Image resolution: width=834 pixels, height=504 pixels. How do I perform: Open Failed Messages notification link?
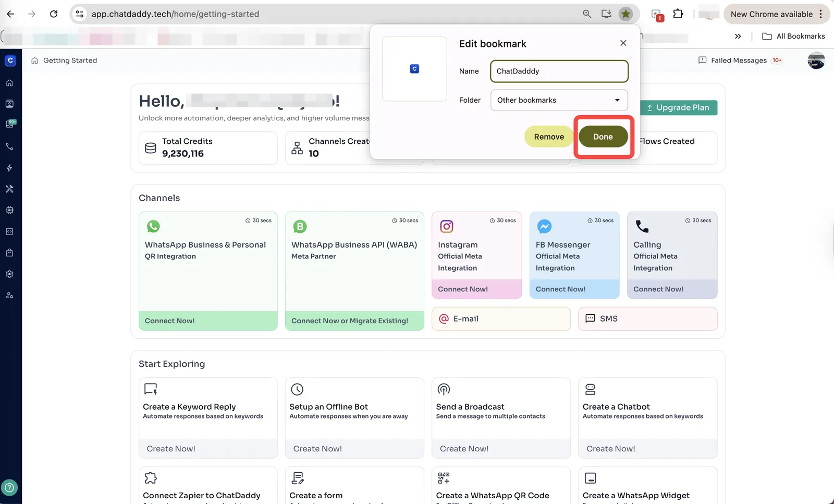coord(739,60)
